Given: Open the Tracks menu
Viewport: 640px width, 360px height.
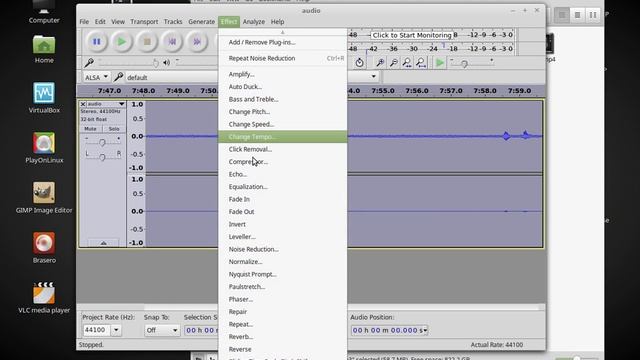Looking at the screenshot, I should (173, 22).
